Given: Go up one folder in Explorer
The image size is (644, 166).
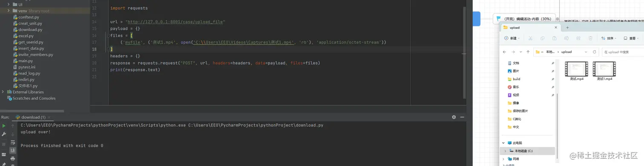Looking at the screenshot, I should [528, 52].
